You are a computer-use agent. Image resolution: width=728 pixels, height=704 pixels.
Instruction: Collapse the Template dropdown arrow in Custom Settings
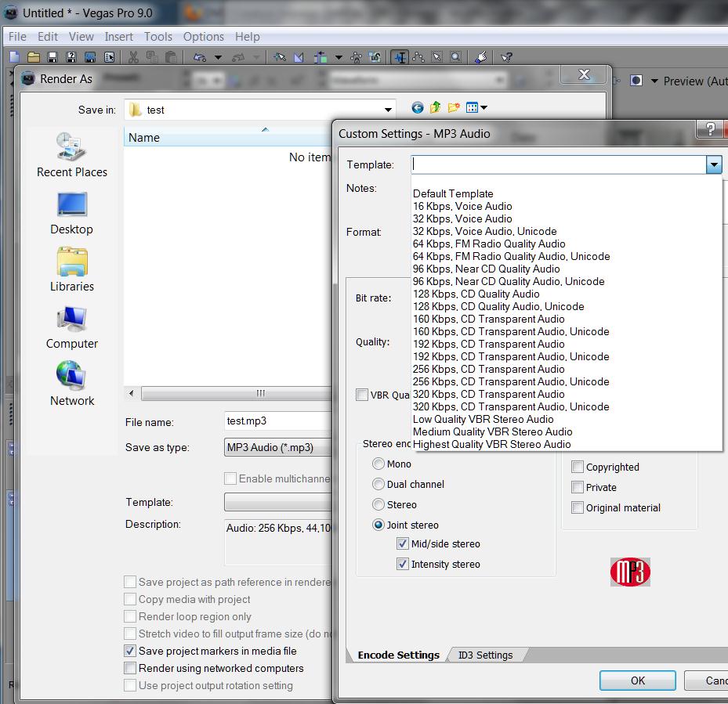714,164
